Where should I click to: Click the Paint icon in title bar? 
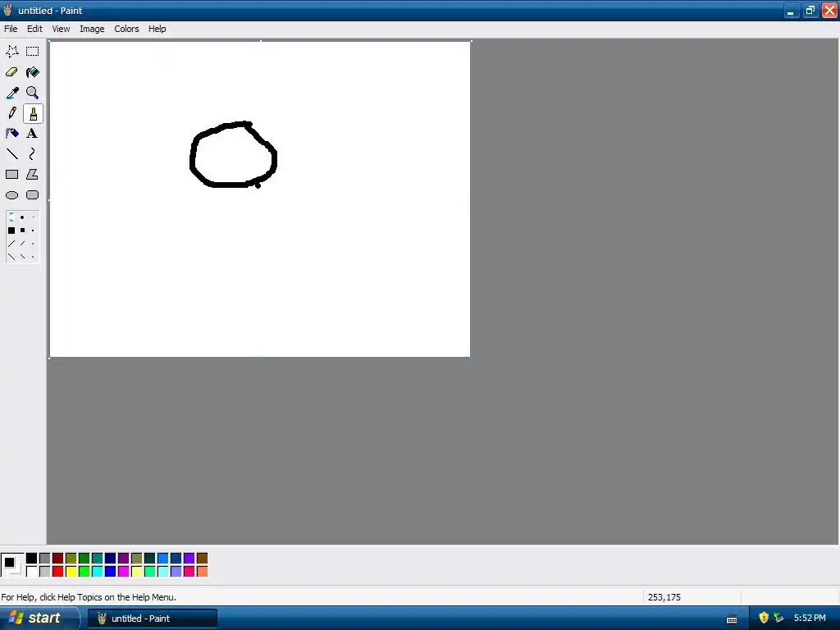8,10
